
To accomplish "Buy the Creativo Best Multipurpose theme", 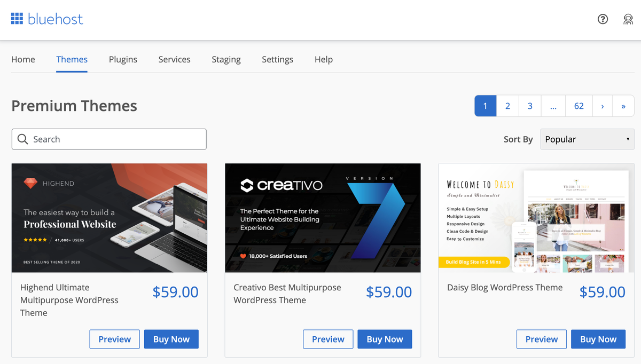I will [x=385, y=339].
